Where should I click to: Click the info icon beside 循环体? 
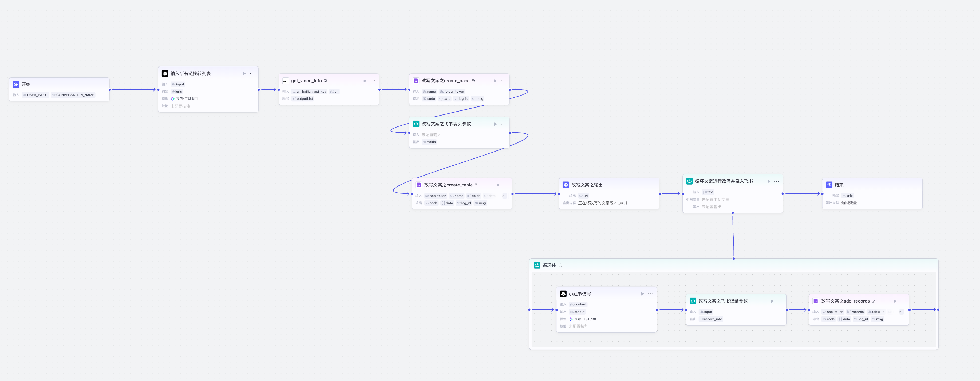coord(560,265)
